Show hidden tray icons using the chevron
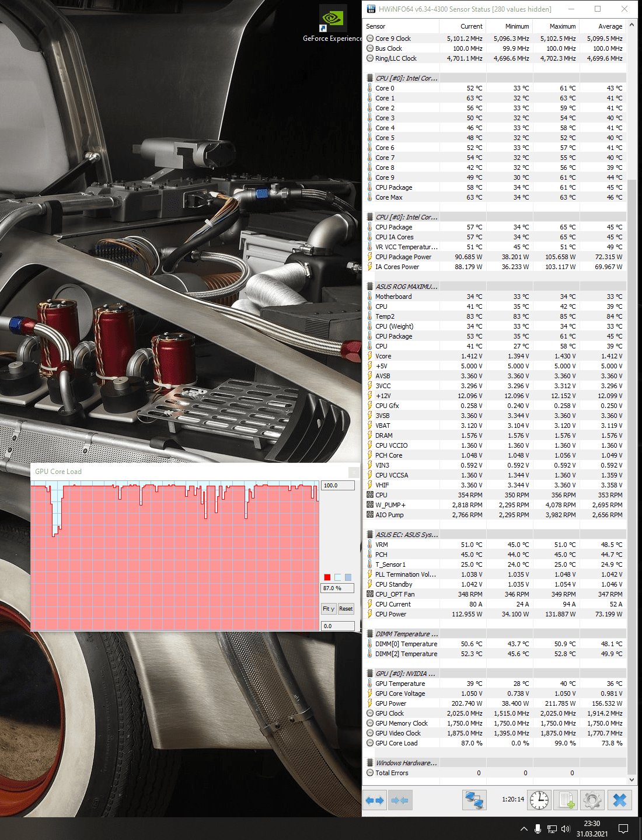Image resolution: width=642 pixels, height=840 pixels. tap(524, 828)
